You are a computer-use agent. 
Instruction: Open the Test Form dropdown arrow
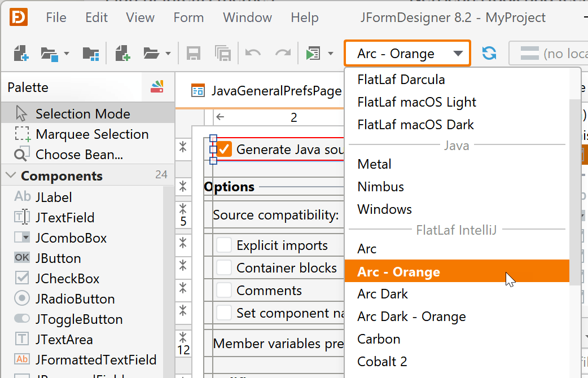tap(330, 54)
